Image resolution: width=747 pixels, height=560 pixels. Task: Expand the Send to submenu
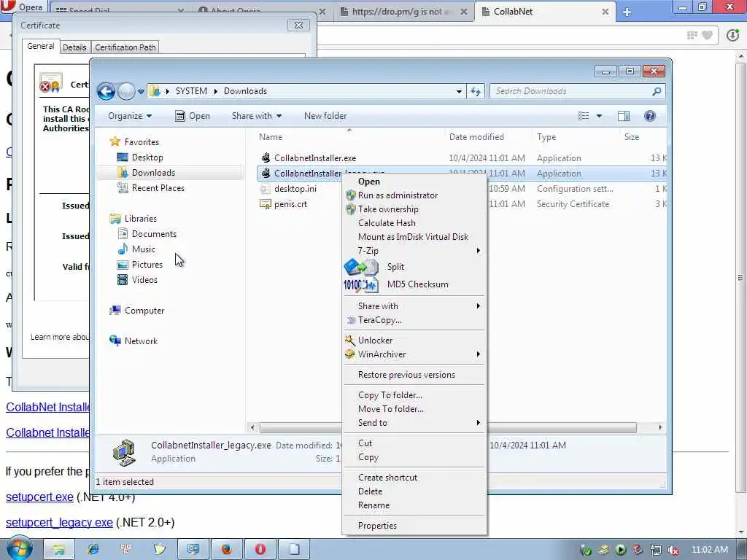tap(414, 423)
